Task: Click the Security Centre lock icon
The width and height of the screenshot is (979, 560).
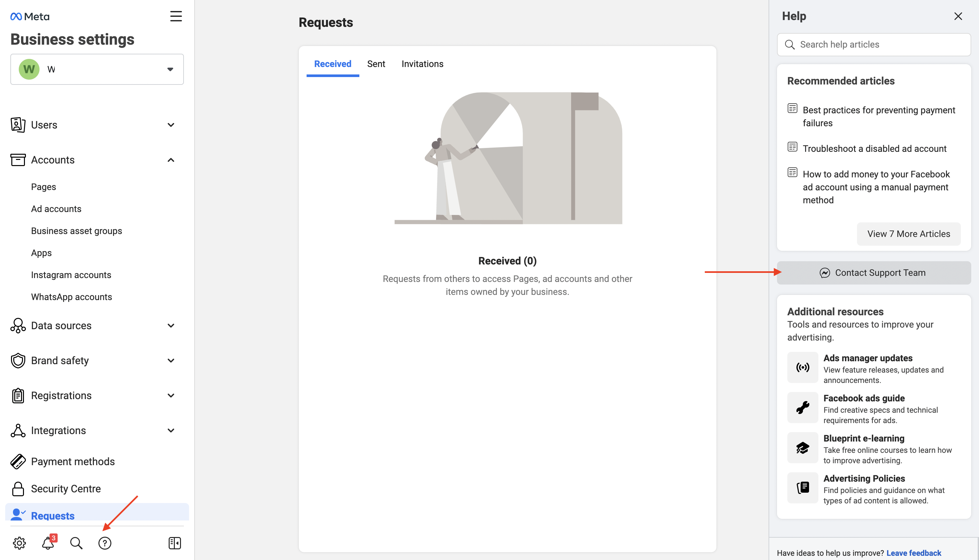Action: pos(18,489)
